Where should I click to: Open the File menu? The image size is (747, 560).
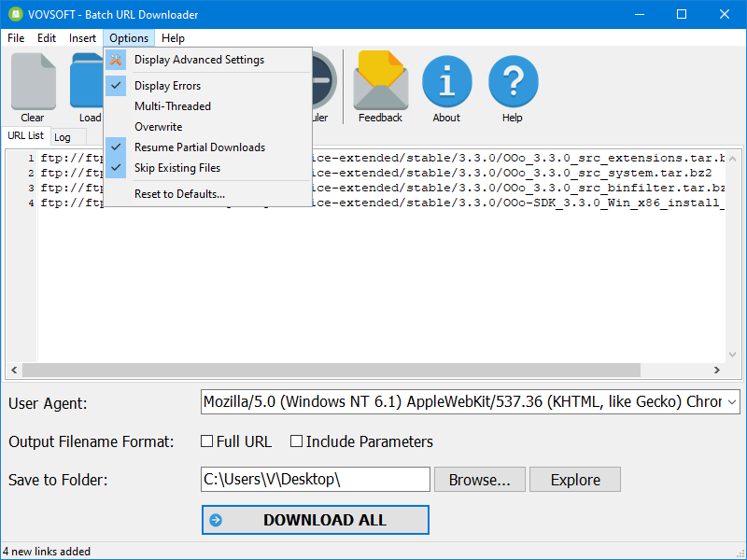tap(16, 38)
